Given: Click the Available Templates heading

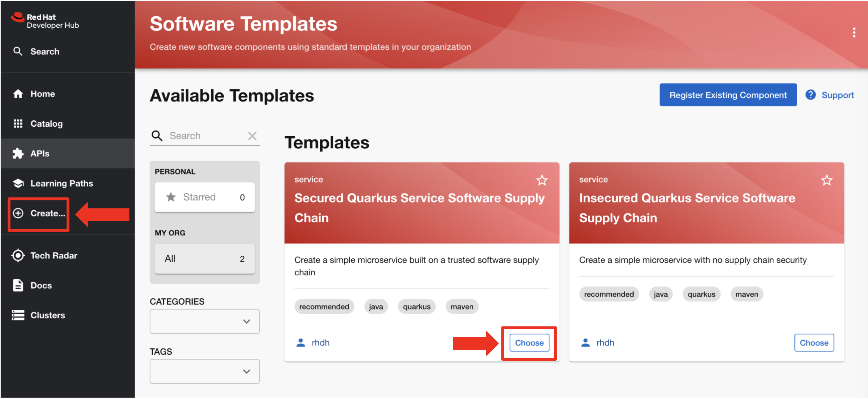Looking at the screenshot, I should (232, 95).
